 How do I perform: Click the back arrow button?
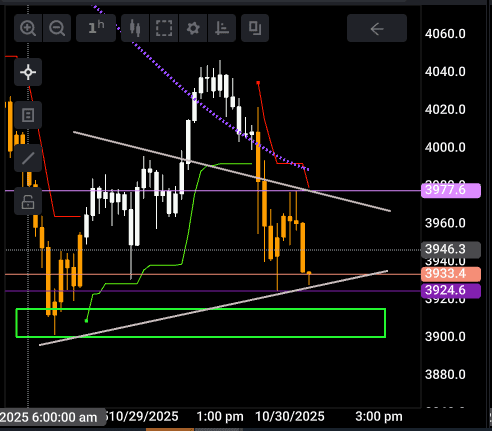377,28
